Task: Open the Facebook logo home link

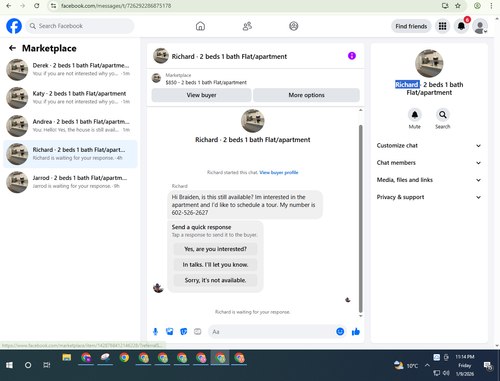Action: click(14, 26)
